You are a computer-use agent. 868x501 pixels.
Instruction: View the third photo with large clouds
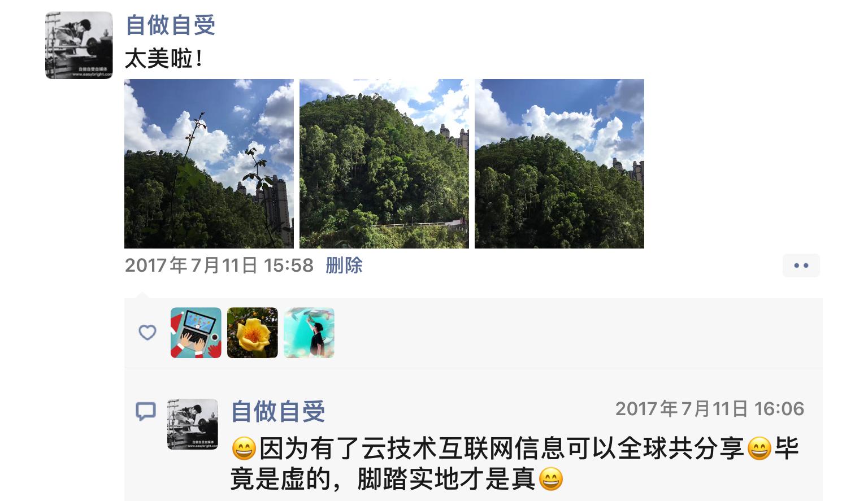(x=559, y=164)
